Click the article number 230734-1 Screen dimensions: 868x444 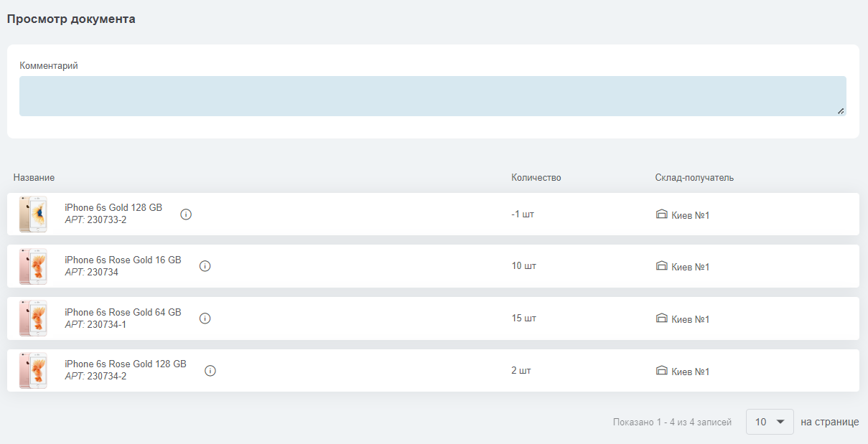[x=107, y=325]
